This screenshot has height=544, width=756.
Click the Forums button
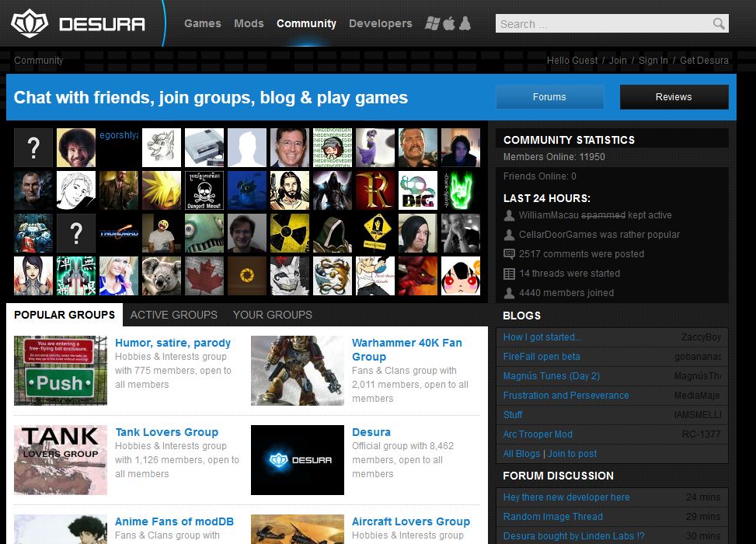click(549, 97)
